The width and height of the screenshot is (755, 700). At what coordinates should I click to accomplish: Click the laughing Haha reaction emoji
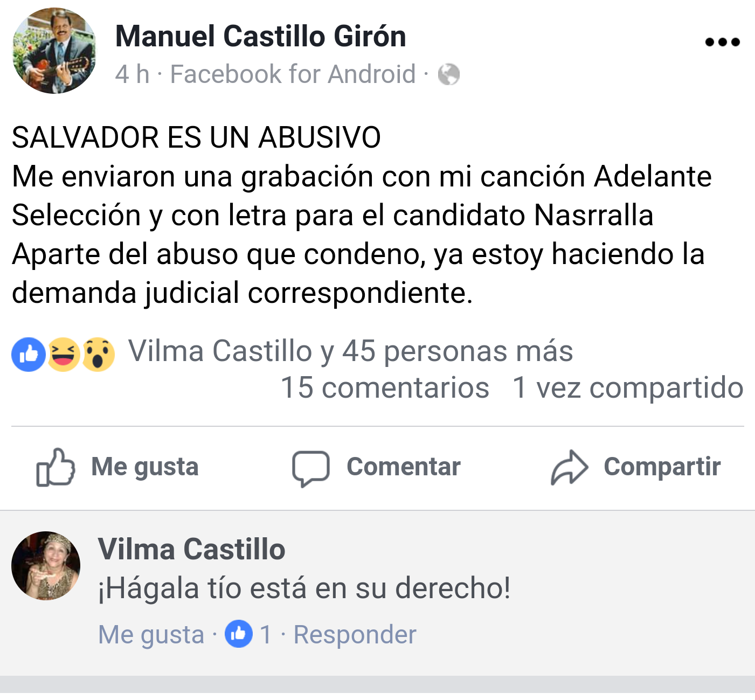[x=64, y=354]
